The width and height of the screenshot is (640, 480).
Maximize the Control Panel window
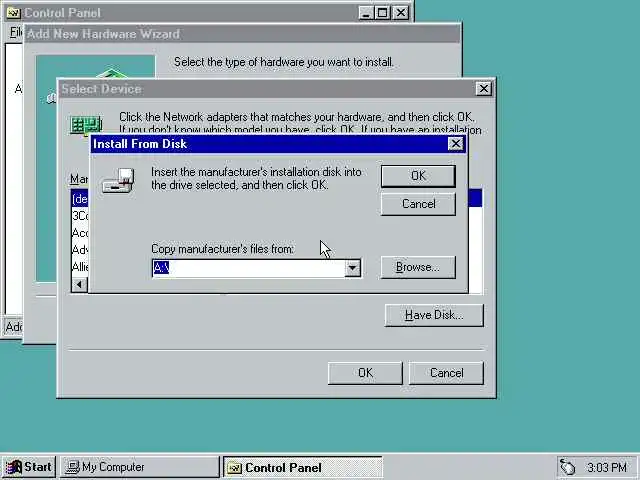coord(382,13)
